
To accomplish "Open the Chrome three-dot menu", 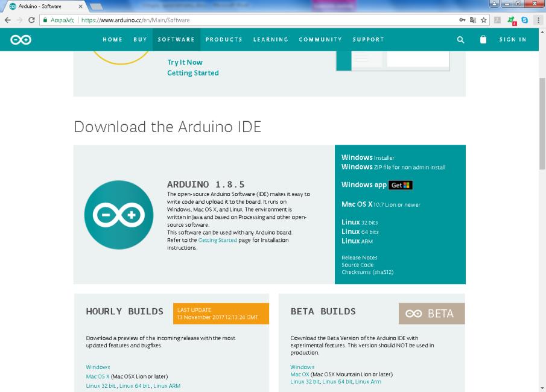I will (538, 20).
